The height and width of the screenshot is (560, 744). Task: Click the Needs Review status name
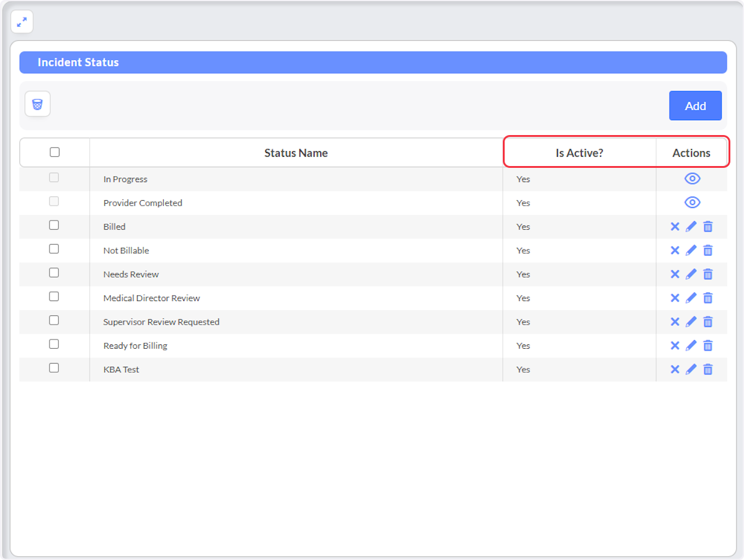pos(131,274)
